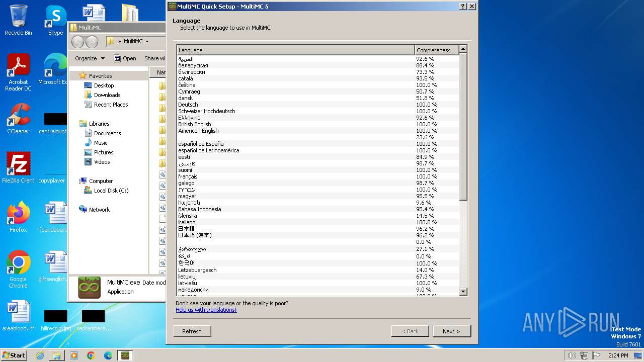Expand the MultiMC address bar breadcrumb arrow
This screenshot has height=362, width=644.
(147, 41)
